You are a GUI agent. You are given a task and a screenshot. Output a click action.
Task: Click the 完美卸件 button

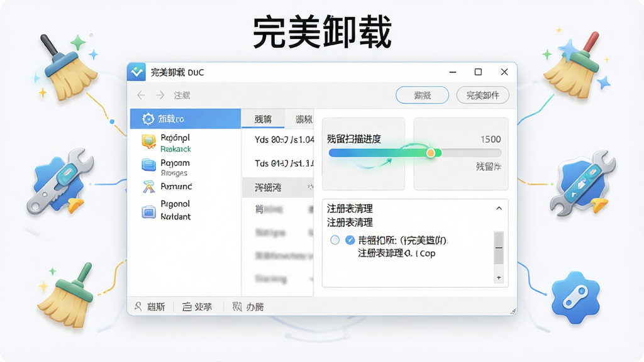click(482, 96)
